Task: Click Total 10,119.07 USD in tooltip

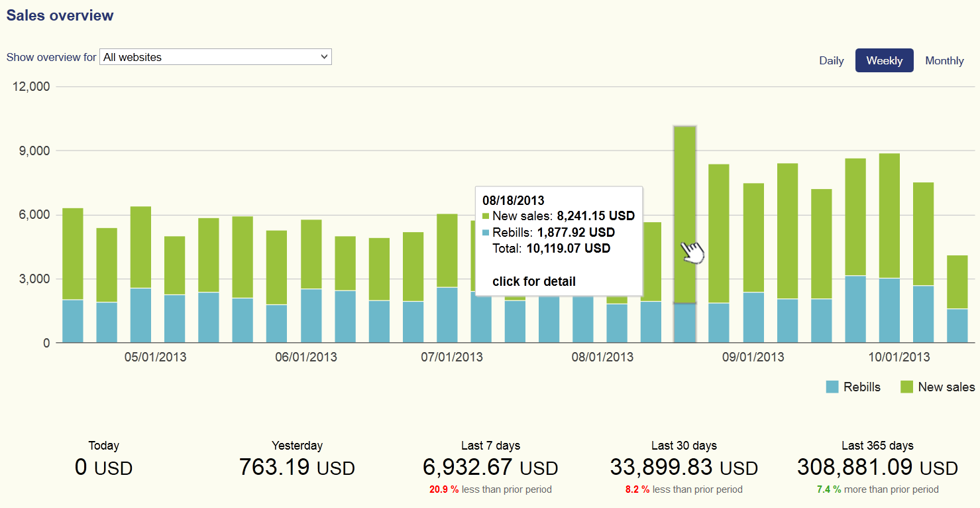Action: pos(551,249)
